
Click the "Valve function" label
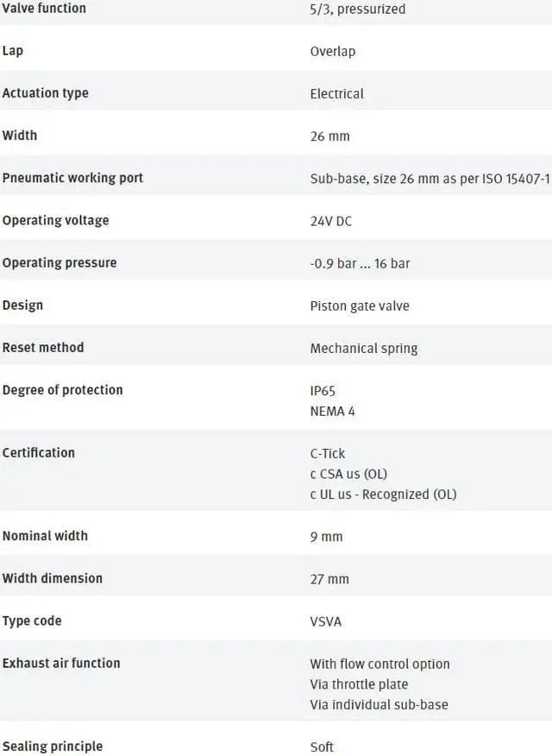click(44, 9)
